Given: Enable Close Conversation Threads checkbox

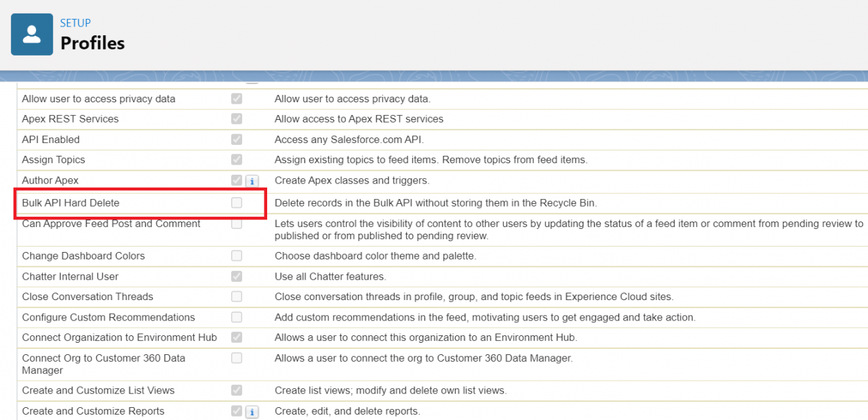Looking at the screenshot, I should [x=237, y=297].
